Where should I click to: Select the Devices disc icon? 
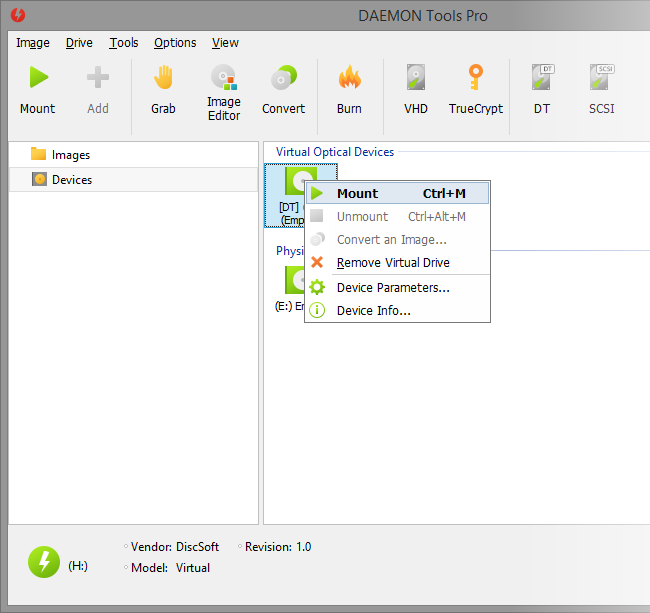39,179
